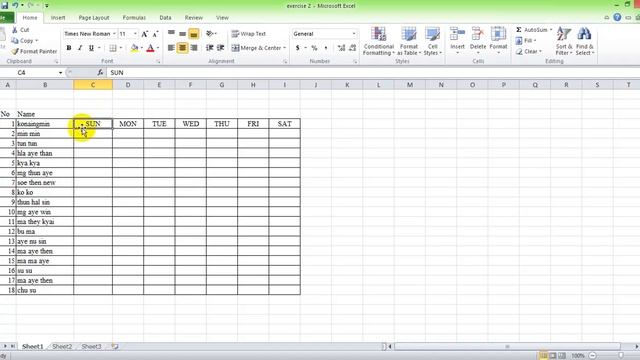Screen dimensions: 640x360
Task: Open Find & Select
Action: coord(584,41)
